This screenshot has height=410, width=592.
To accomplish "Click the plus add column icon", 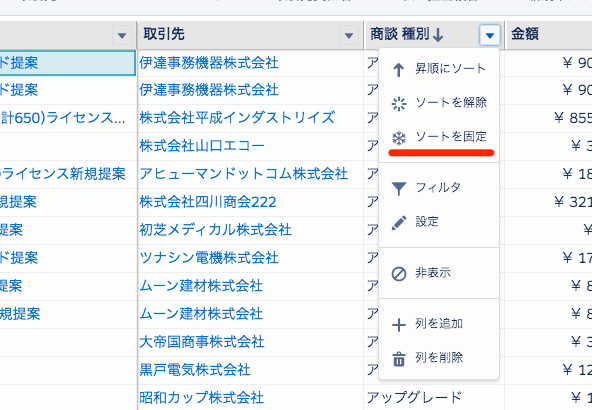I will [x=399, y=325].
